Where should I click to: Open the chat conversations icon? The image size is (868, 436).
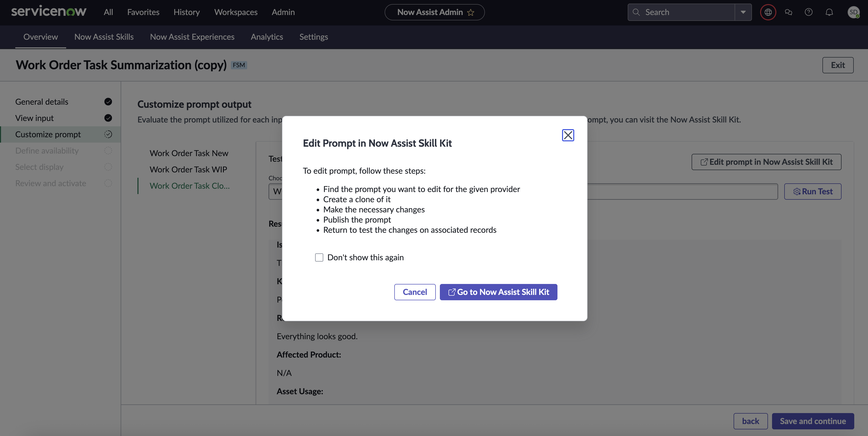(789, 12)
